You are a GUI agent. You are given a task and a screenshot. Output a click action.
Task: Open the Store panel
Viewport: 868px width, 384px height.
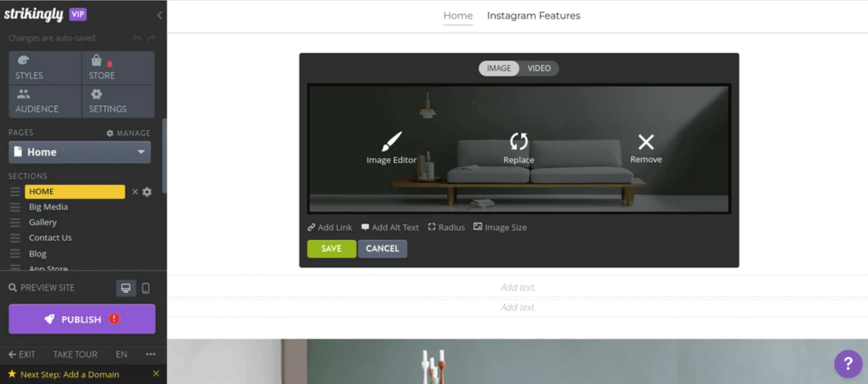click(119, 68)
